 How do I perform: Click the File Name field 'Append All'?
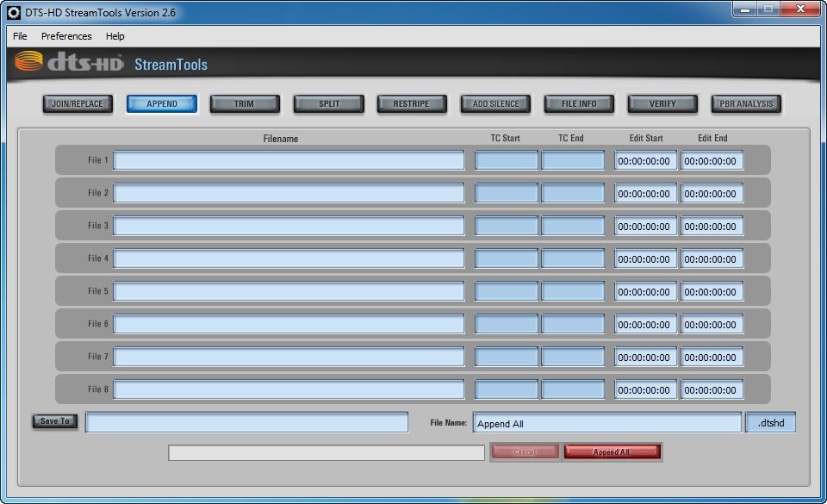[x=607, y=423]
